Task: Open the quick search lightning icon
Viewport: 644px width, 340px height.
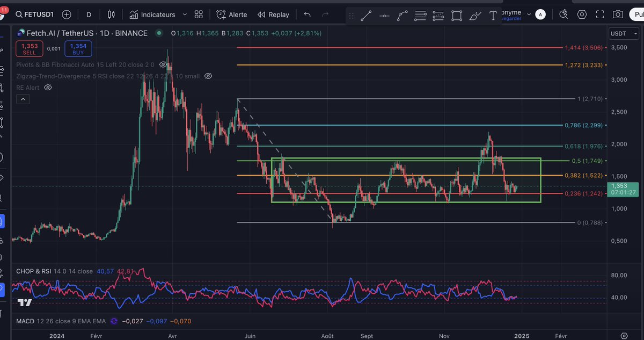Action: pos(563,15)
